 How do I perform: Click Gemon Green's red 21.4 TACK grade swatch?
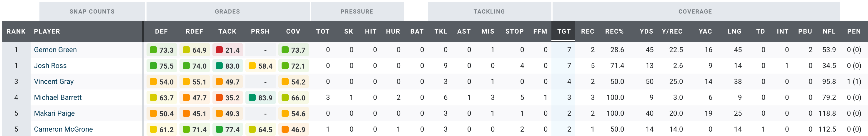(x=219, y=50)
